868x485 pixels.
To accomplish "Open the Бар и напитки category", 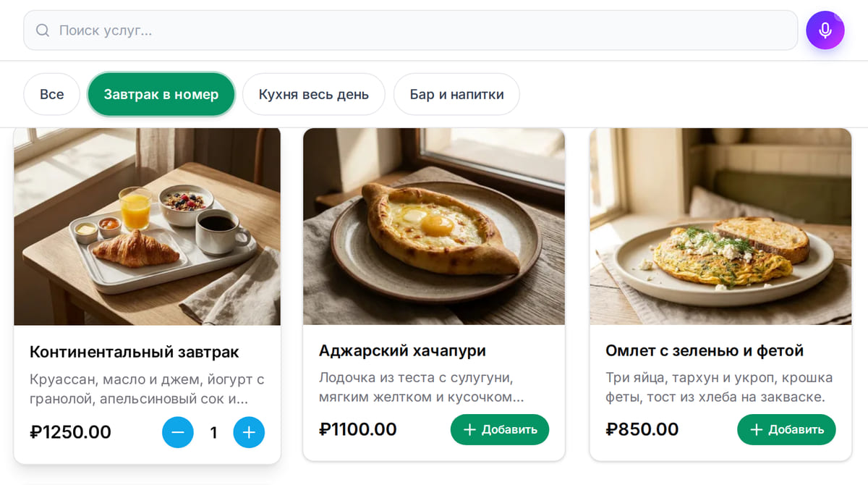I will [x=456, y=94].
